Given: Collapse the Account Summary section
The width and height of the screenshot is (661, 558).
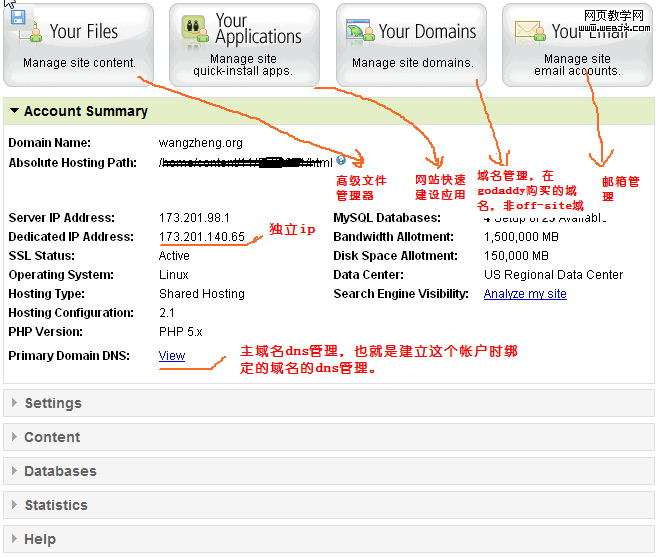Looking at the screenshot, I should tap(13, 112).
